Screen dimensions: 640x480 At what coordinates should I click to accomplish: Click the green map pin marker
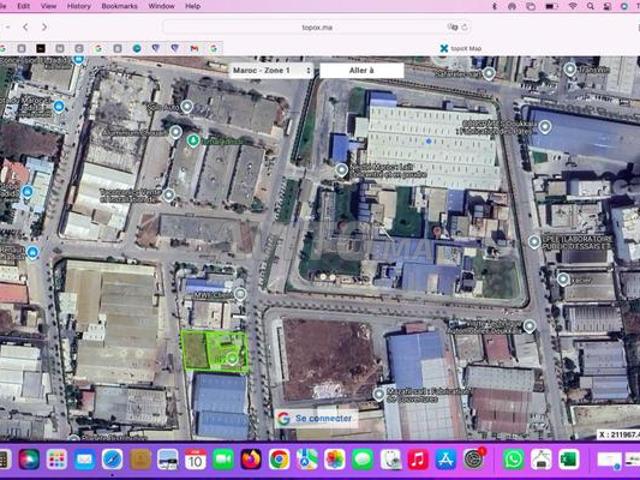pyautogui.click(x=193, y=140)
